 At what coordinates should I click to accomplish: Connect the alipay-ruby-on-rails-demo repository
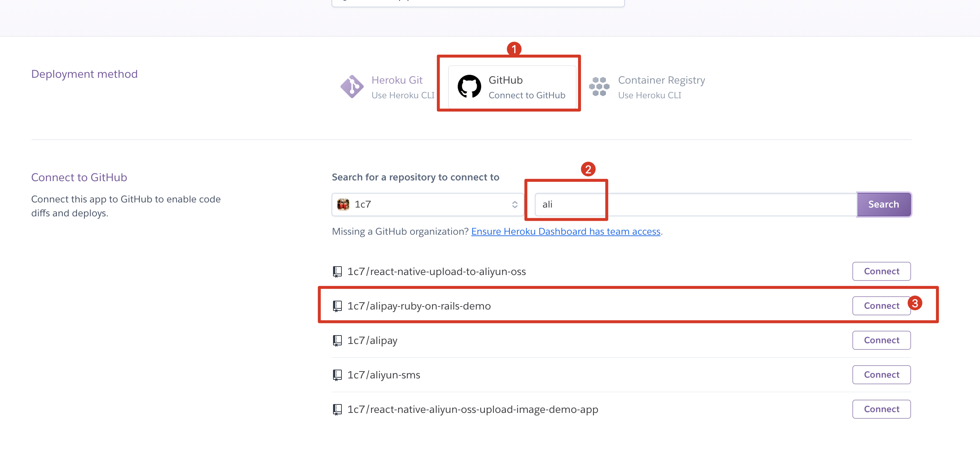click(x=881, y=306)
